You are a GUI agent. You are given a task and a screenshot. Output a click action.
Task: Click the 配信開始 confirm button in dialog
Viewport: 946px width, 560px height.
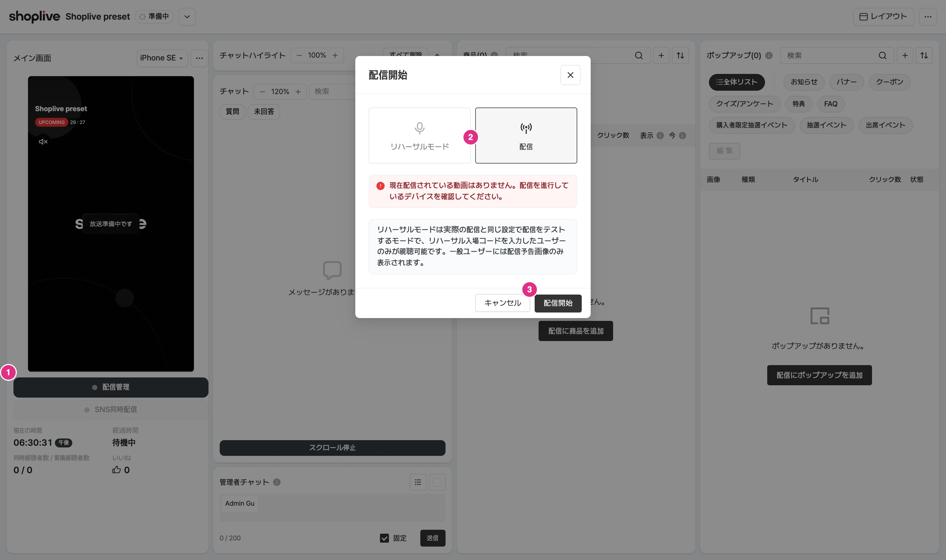[x=558, y=303]
